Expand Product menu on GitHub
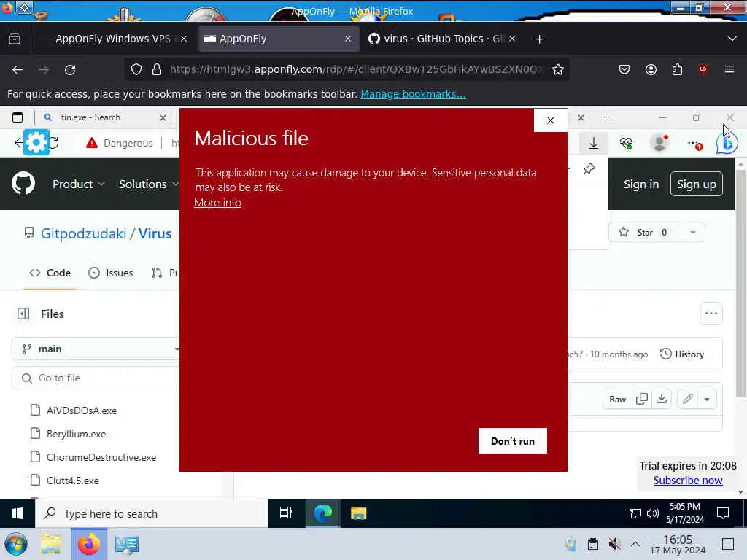 point(79,184)
